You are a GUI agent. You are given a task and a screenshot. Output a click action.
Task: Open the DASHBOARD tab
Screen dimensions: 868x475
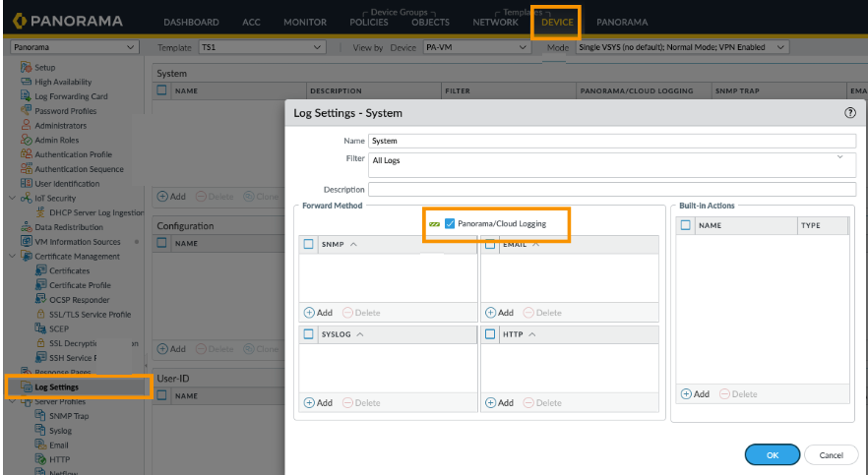tap(191, 22)
